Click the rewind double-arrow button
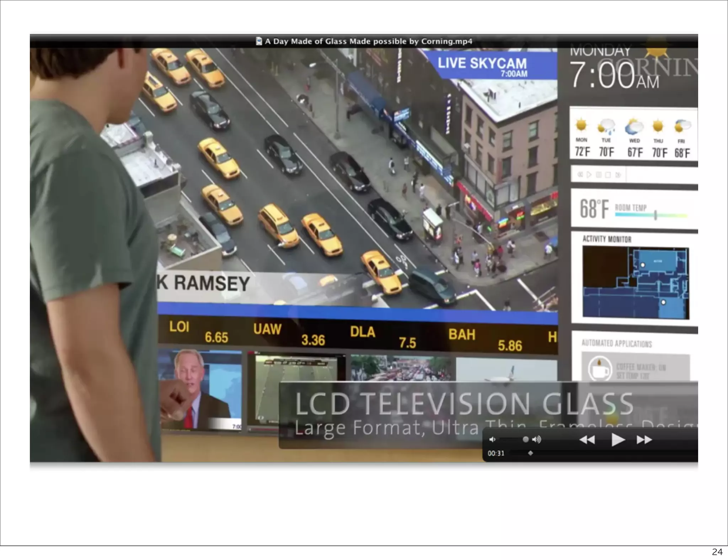This screenshot has width=728, height=560. [587, 440]
